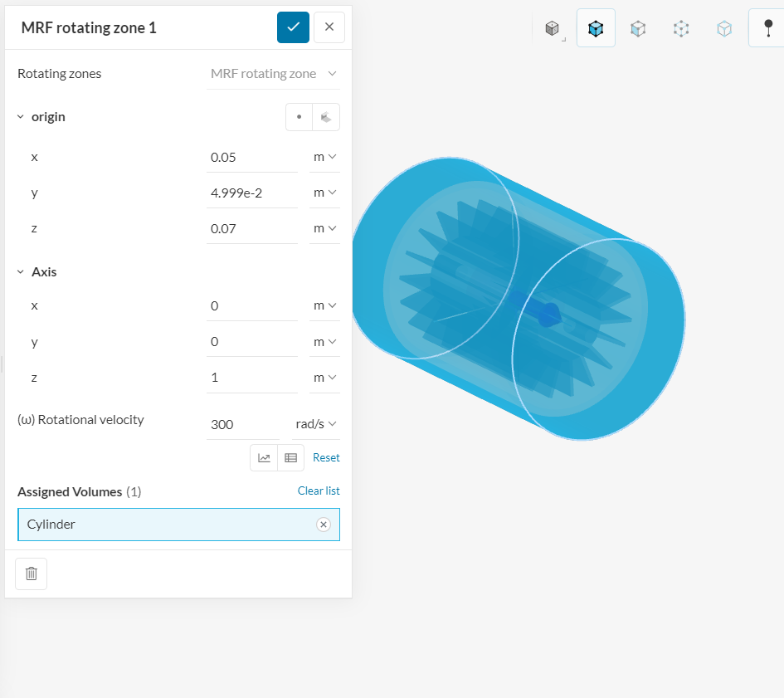The image size is (784, 698).
Task: Open the Rotating zones type dropdown
Action: 274,74
